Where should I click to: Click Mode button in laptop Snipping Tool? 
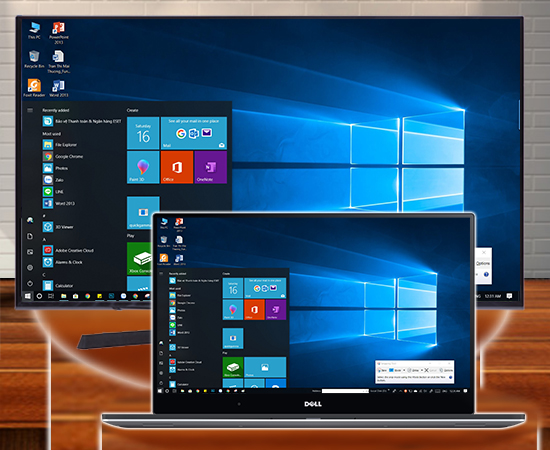pyautogui.click(x=395, y=370)
